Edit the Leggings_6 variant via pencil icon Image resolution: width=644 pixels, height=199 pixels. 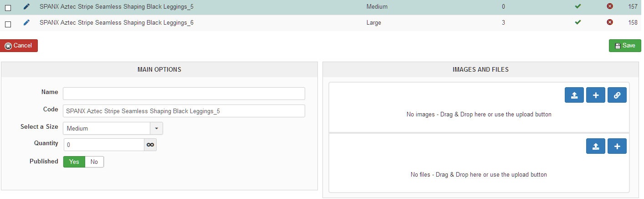(x=26, y=22)
